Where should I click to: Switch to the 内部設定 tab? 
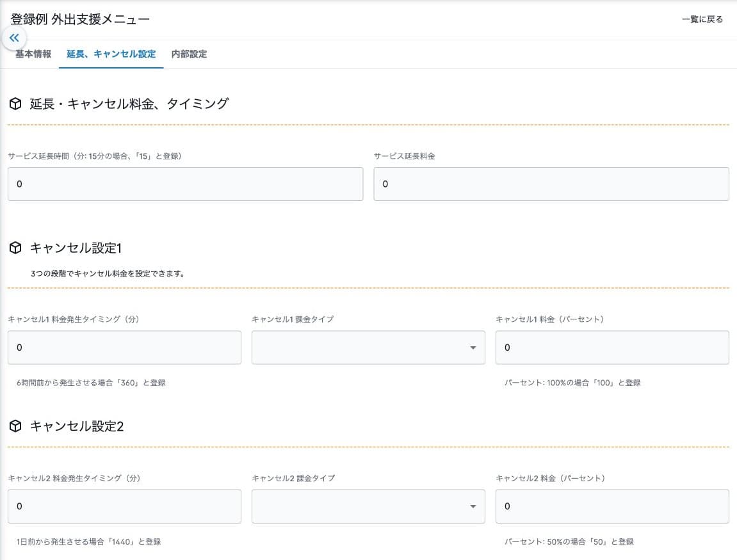[189, 54]
